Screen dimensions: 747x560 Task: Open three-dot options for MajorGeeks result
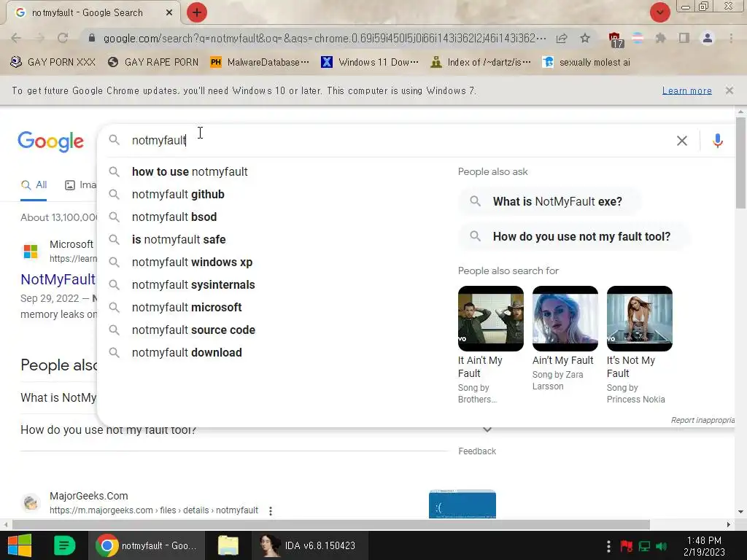click(271, 511)
